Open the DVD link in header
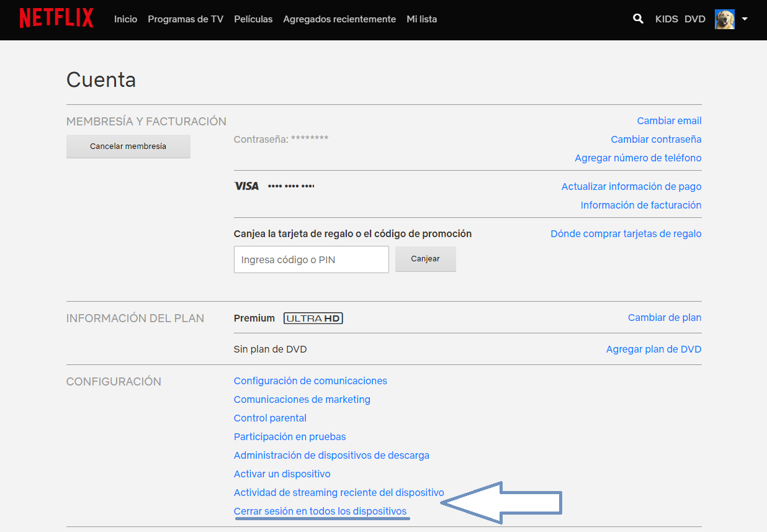Viewport: 767px width, 532px height. tap(695, 19)
